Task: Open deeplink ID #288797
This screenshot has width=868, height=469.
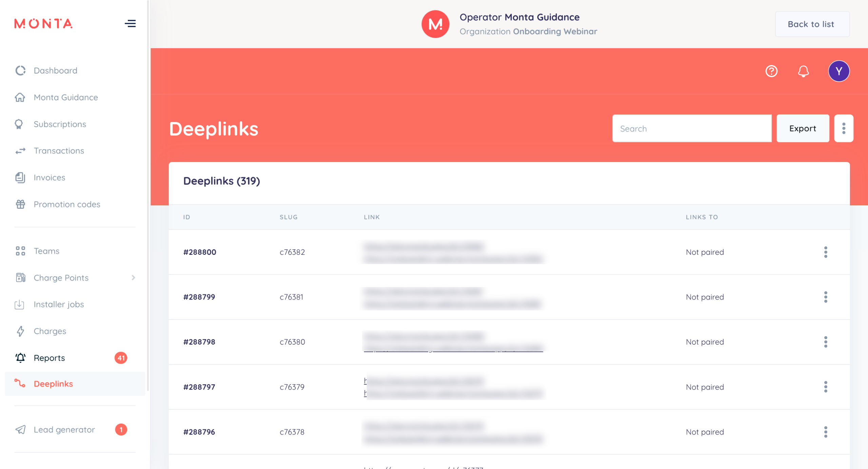Action: [199, 387]
